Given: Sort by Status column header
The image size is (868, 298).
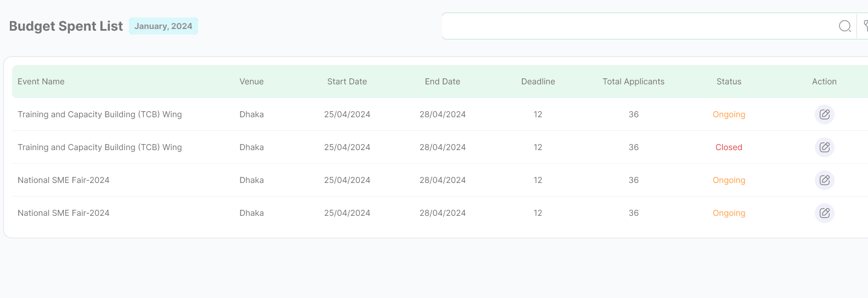Looking at the screenshot, I should tap(729, 82).
